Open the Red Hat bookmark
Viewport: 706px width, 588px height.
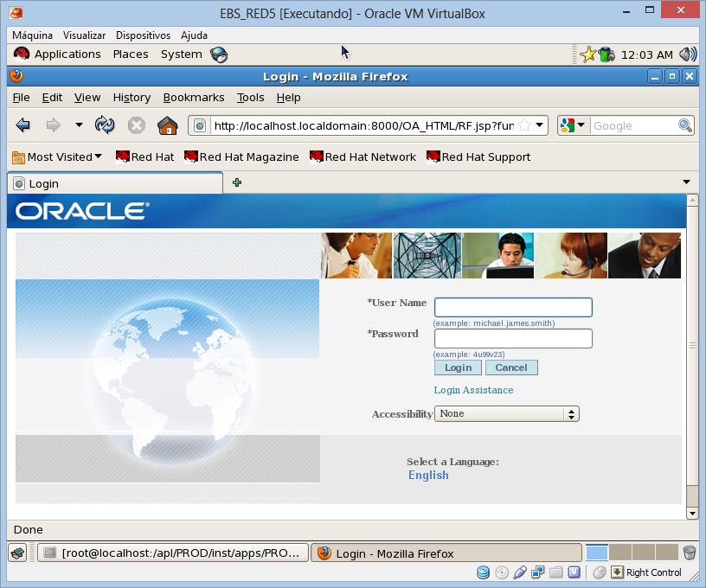144,157
